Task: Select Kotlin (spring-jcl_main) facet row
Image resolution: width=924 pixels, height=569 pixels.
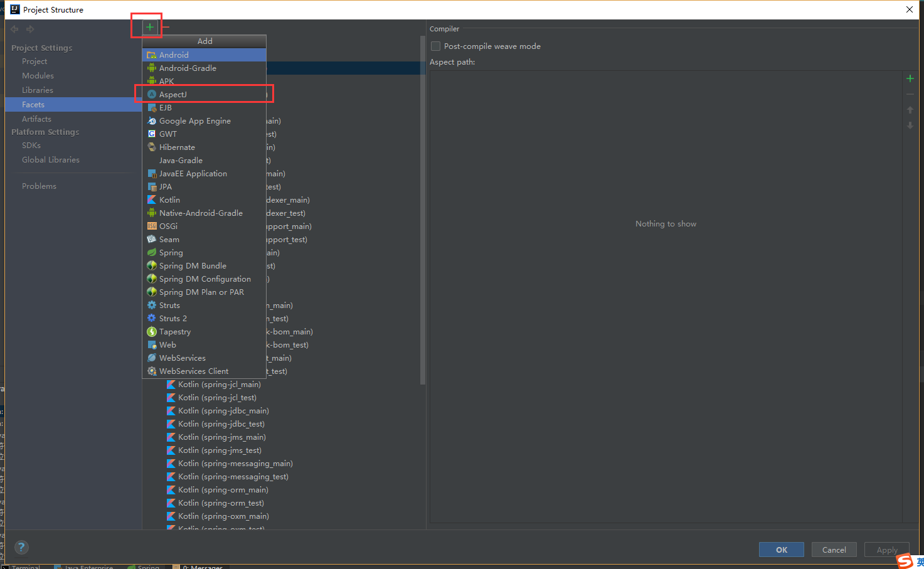Action: tap(281, 385)
